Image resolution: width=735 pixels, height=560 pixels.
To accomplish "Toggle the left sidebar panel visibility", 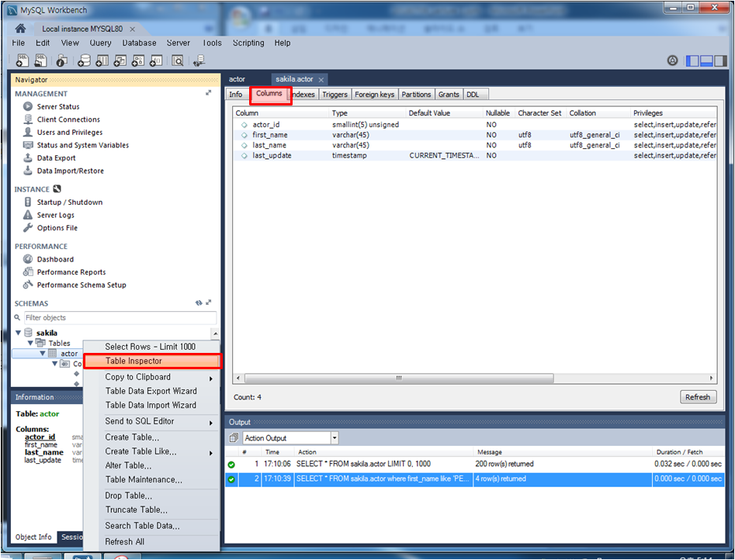I will (x=692, y=60).
